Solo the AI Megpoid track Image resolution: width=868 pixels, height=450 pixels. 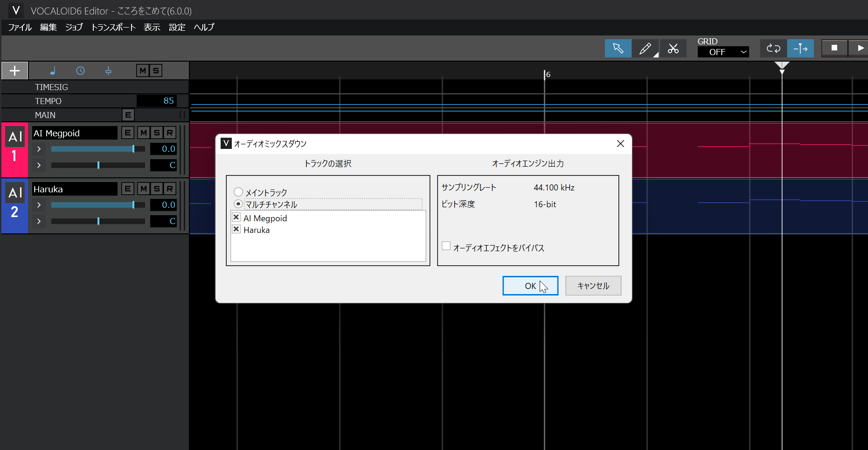click(x=157, y=133)
